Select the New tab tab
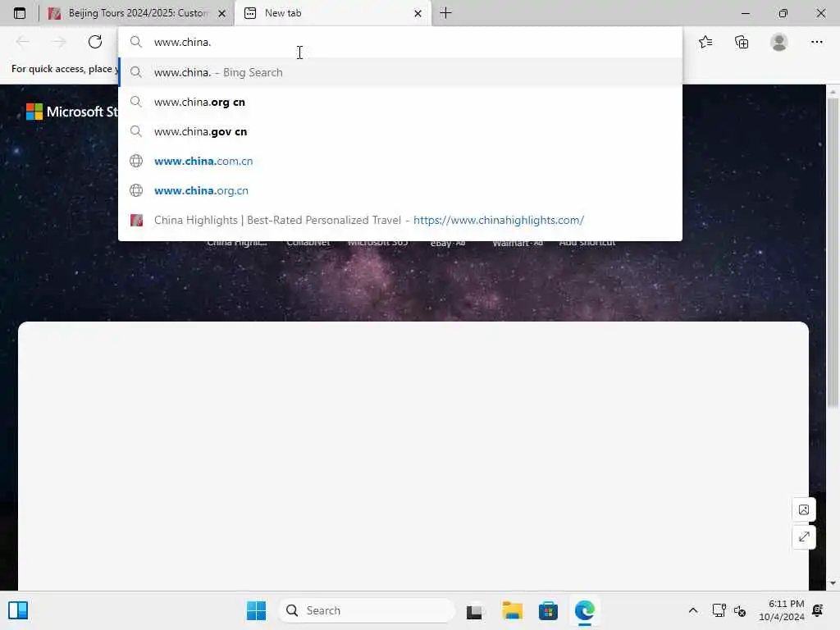Screen dimensions: 840x630 (331, 13)
